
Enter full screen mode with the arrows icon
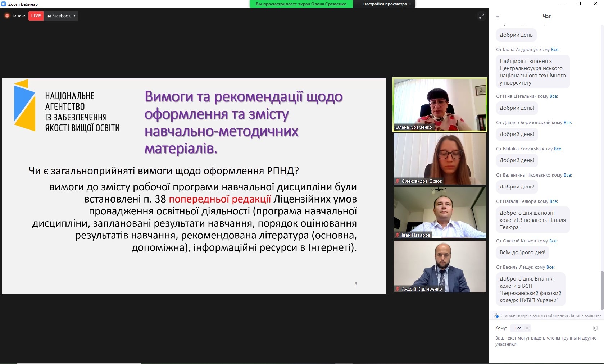pos(481,16)
